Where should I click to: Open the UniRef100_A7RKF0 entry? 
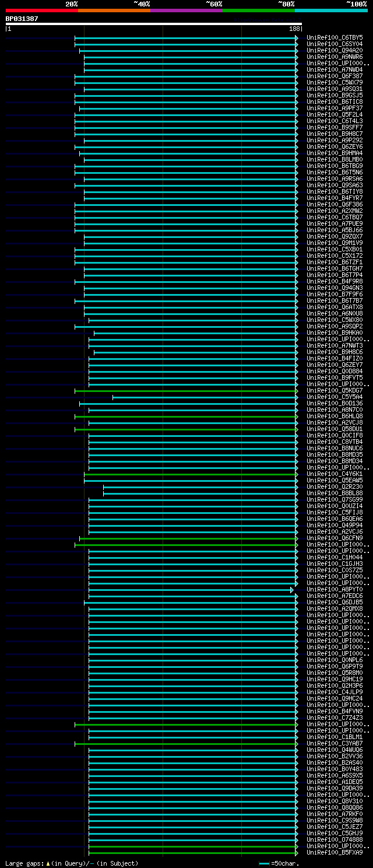tap(335, 814)
